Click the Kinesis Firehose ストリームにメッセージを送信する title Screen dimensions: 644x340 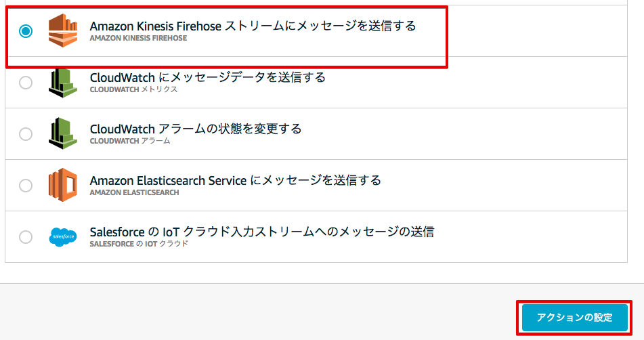point(253,26)
